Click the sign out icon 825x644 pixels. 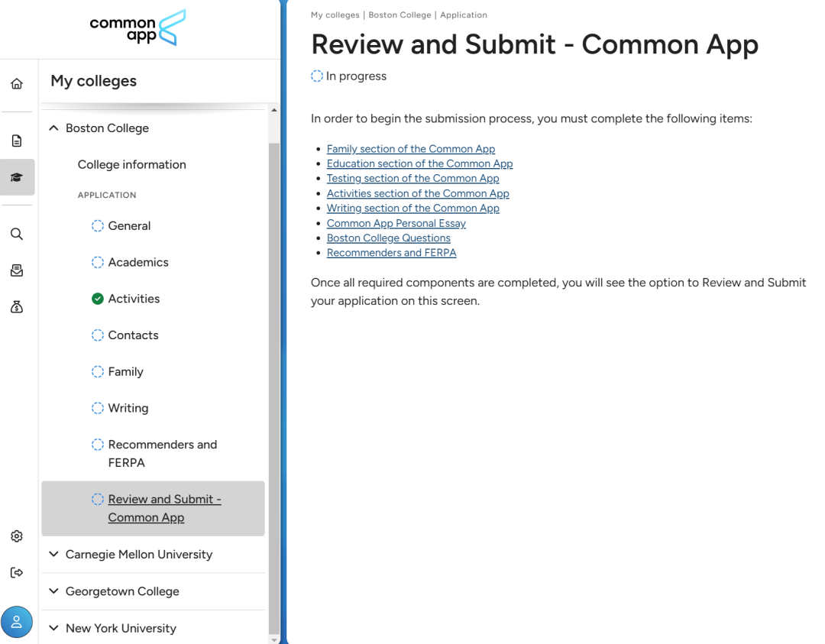coord(17,572)
